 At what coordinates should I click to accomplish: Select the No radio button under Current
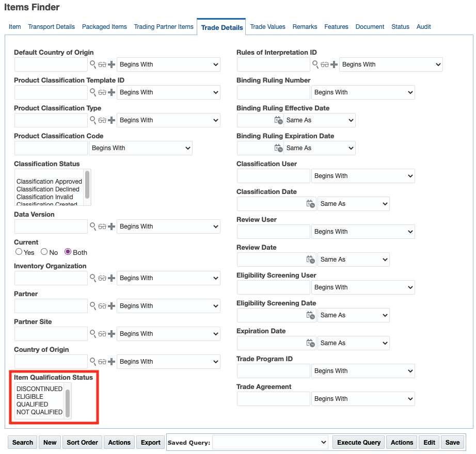[44, 252]
